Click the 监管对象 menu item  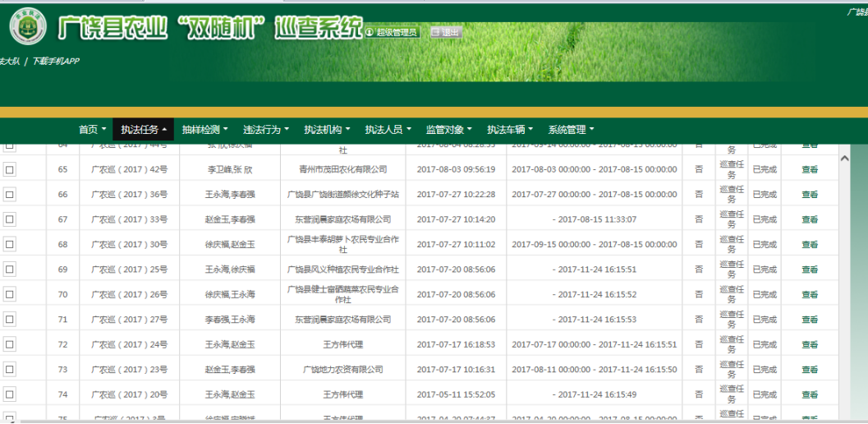449,130
